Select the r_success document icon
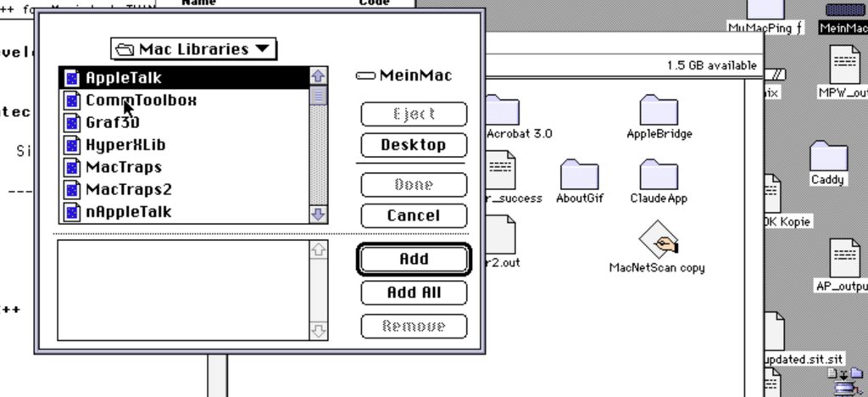The height and width of the screenshot is (397, 868). click(x=501, y=170)
